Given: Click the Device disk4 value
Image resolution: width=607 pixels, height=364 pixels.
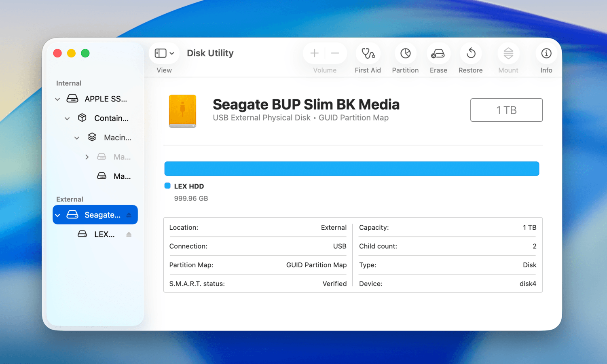Looking at the screenshot, I should [528, 284].
